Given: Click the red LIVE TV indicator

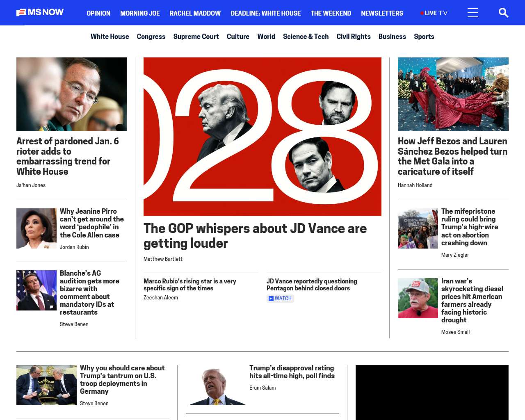Looking at the screenshot, I should point(434,13).
